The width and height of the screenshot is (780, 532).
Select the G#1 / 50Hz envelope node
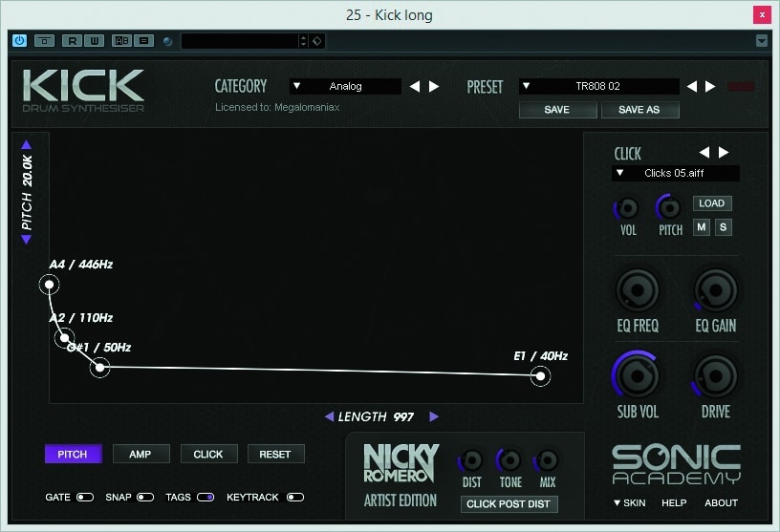[x=100, y=368]
